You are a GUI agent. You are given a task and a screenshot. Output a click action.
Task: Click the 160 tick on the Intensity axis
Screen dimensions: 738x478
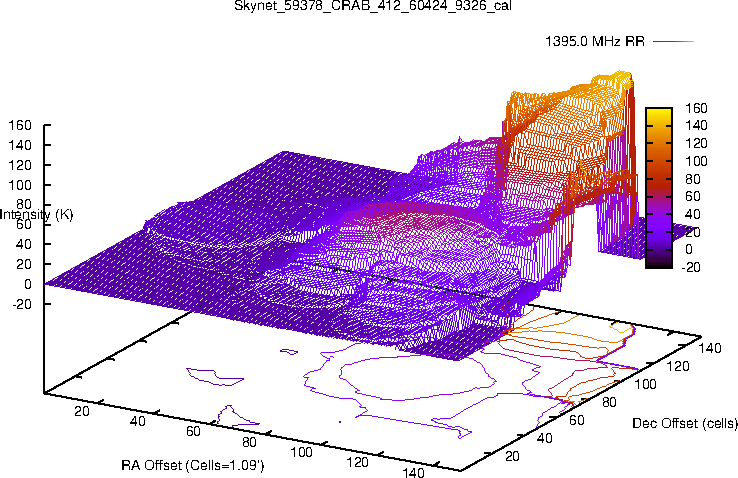[20, 126]
